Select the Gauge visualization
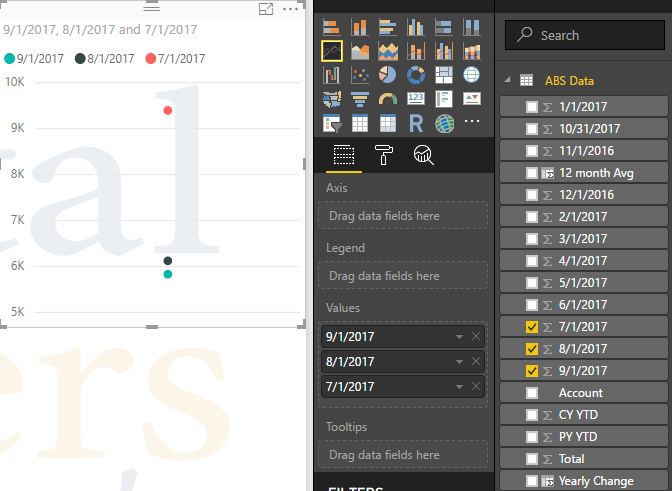Image resolution: width=672 pixels, height=491 pixels. (388, 99)
